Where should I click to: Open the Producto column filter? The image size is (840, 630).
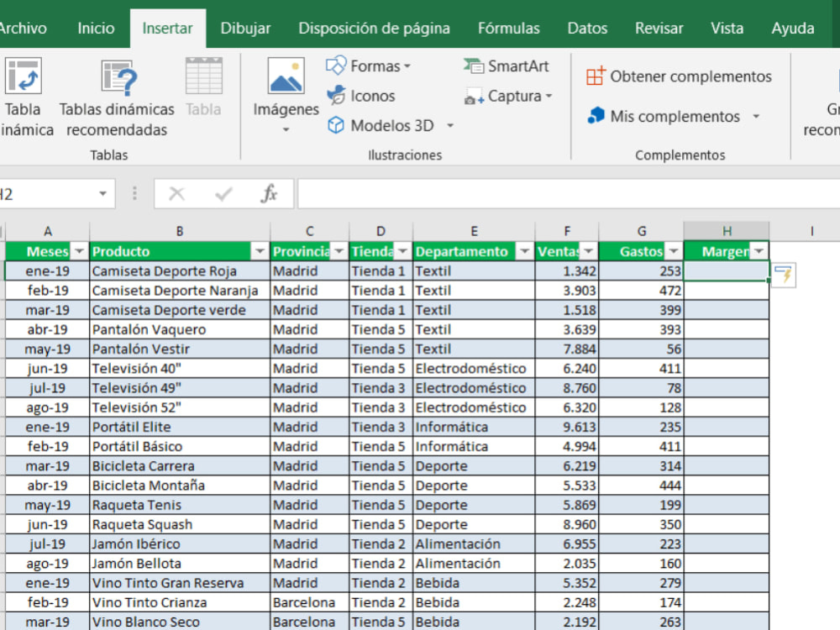tap(260, 251)
